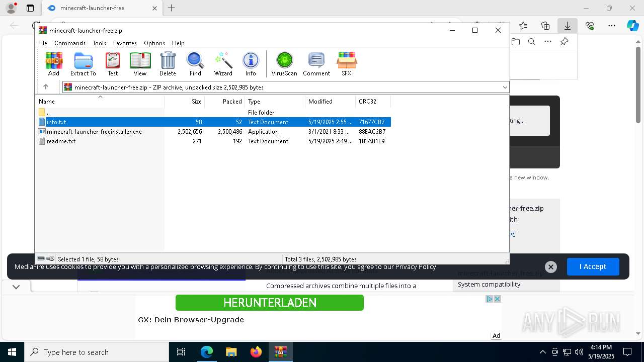The image size is (644, 362).
Task: Open downloads panel more options
Action: (x=548, y=42)
